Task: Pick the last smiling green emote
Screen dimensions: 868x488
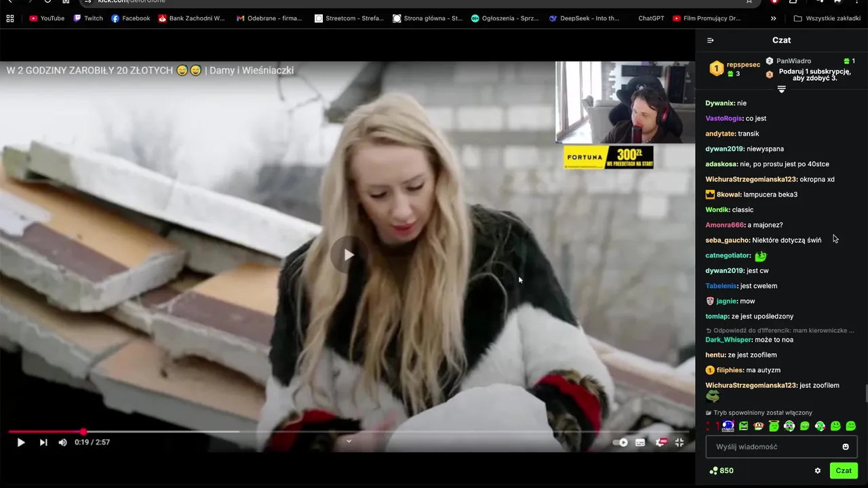Action: pyautogui.click(x=851, y=426)
